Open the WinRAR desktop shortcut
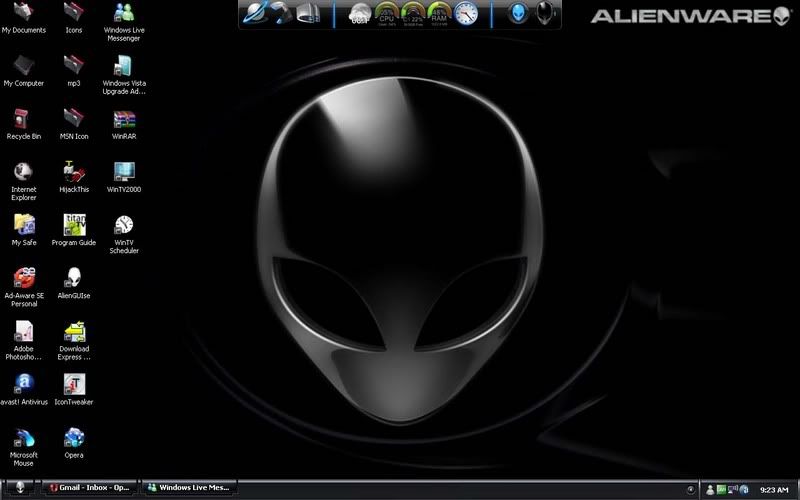Image resolution: width=800 pixels, height=500 pixels. (x=124, y=120)
